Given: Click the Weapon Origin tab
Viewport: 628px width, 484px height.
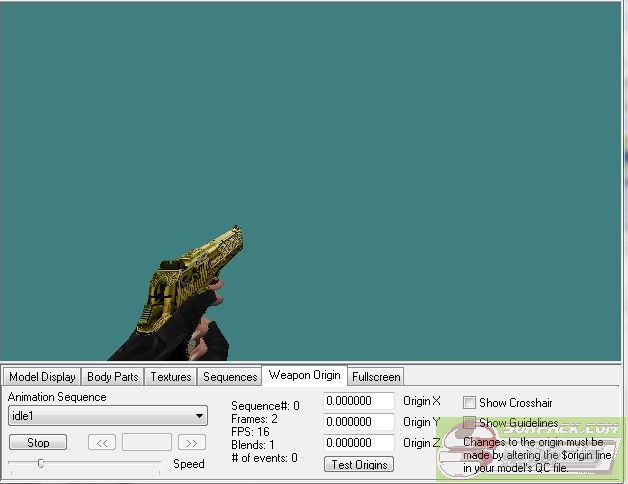Looking at the screenshot, I should point(304,376).
